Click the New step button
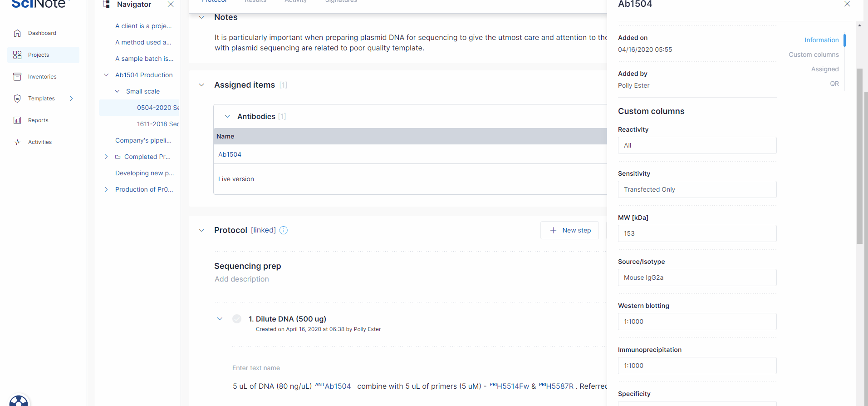Viewport: 868px width, 406px height. 569,230
